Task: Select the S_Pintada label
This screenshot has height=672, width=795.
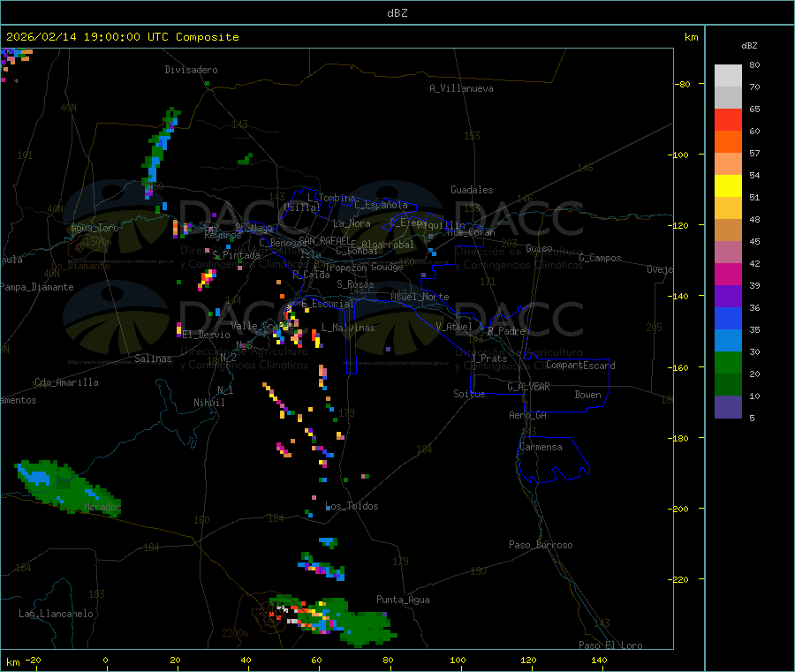Action: point(236,255)
